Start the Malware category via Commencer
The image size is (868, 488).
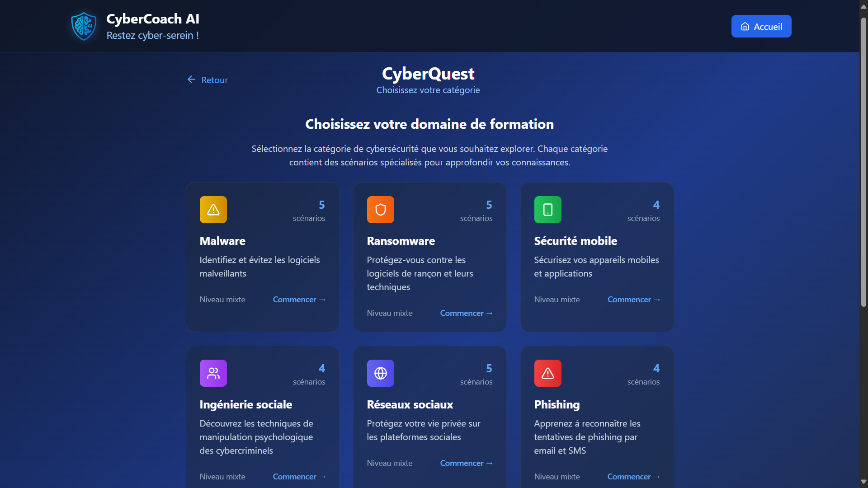click(x=299, y=300)
